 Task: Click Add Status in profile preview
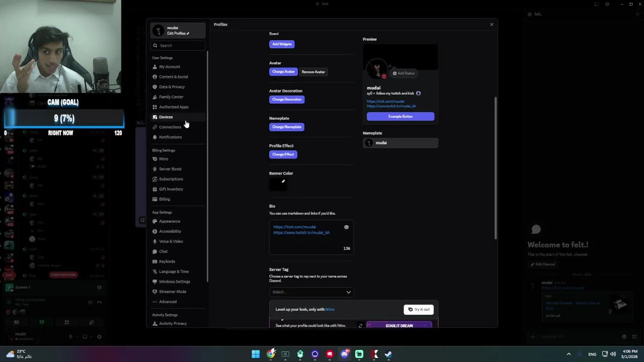404,73
